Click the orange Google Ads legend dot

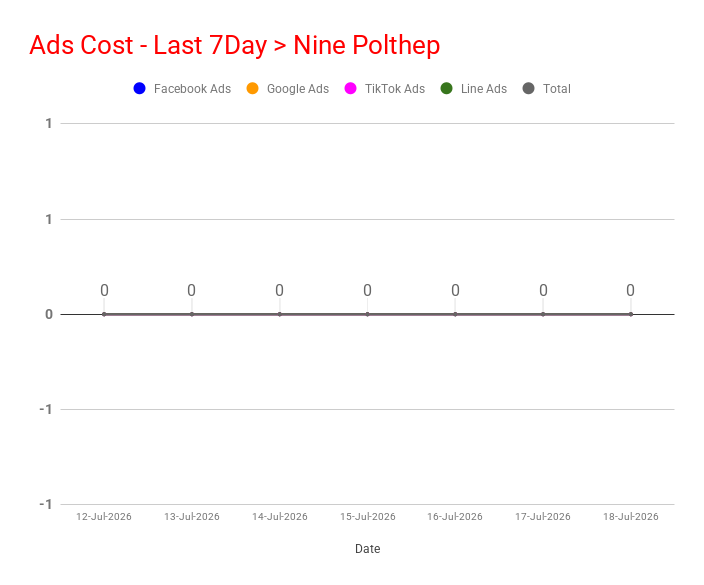(253, 88)
